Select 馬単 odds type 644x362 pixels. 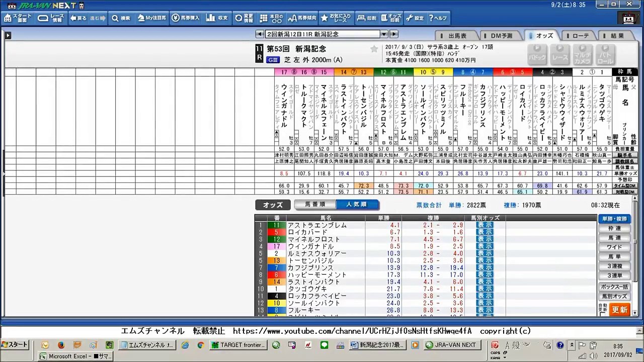pos(614,257)
